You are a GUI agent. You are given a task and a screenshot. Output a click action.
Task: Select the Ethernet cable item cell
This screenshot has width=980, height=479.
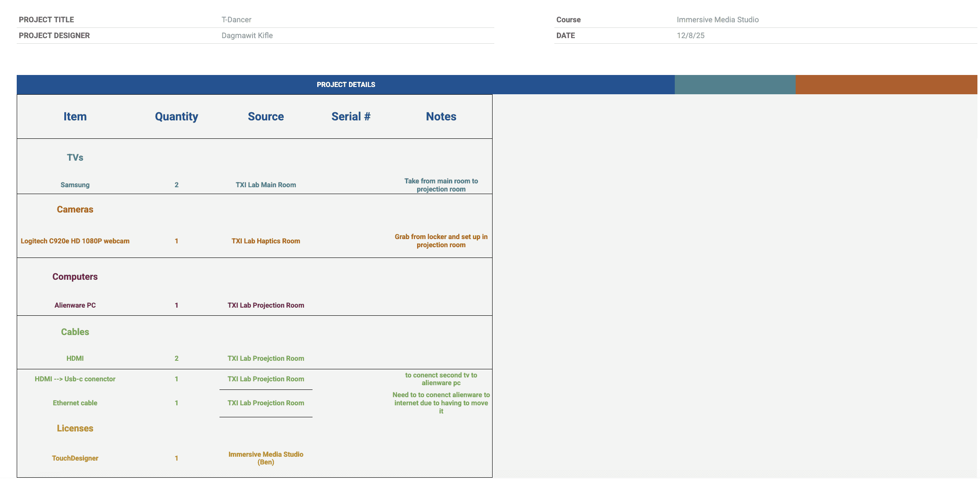tap(75, 403)
